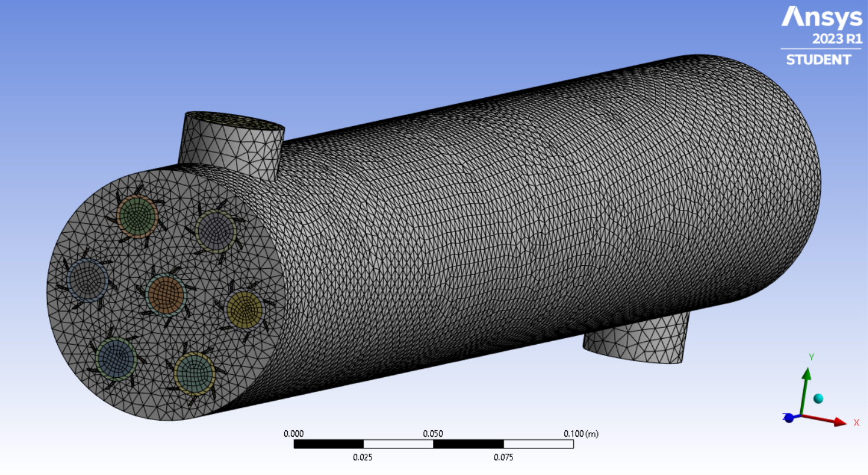Select the teal tube face with yellow ring
The width and height of the screenshot is (868, 475).
pos(194,373)
